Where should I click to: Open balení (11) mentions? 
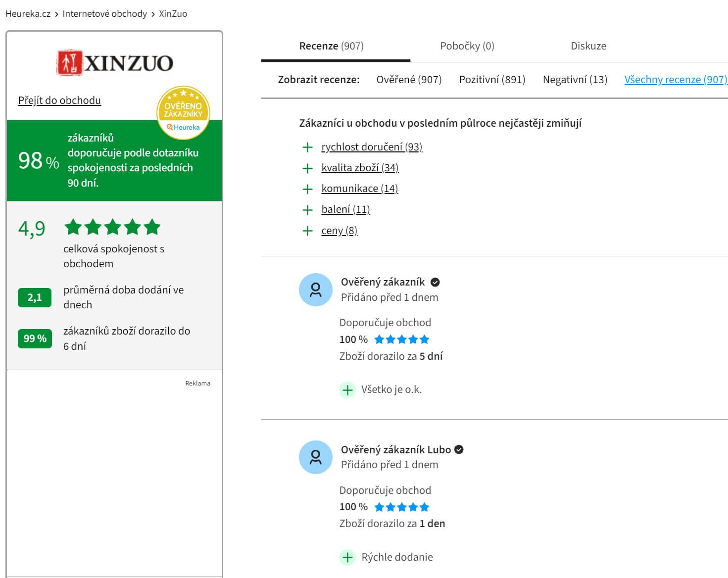[345, 209]
